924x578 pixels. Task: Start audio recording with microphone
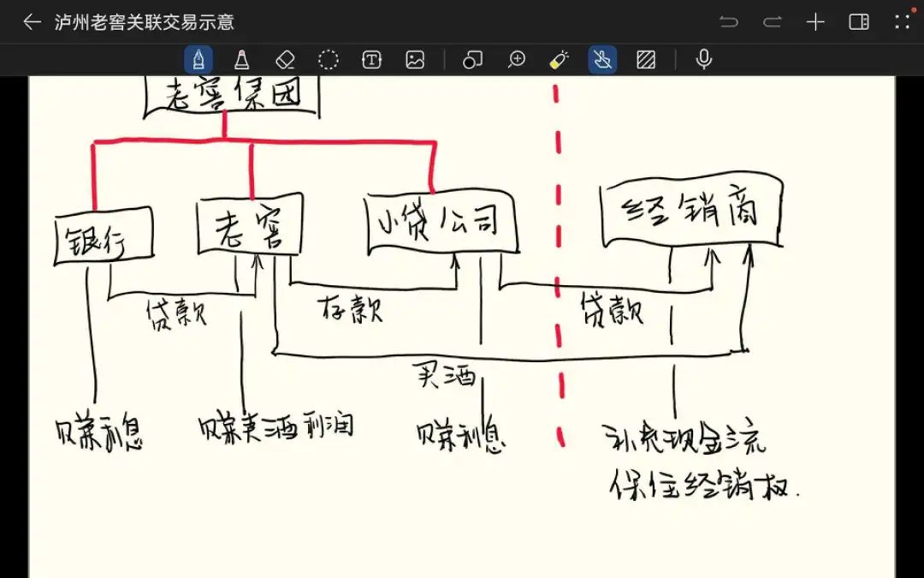[703, 60]
